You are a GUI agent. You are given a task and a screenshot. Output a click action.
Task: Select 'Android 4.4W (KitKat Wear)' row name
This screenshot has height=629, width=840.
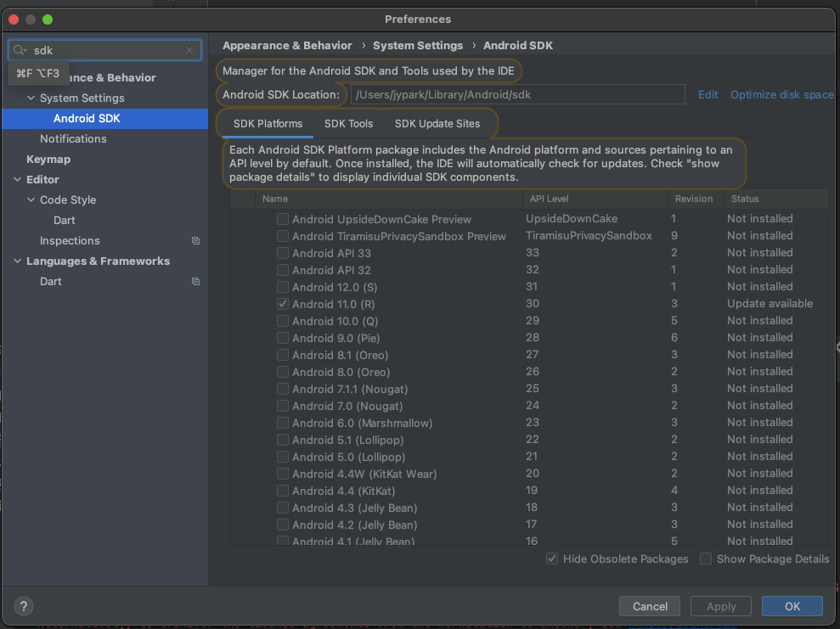tap(364, 474)
